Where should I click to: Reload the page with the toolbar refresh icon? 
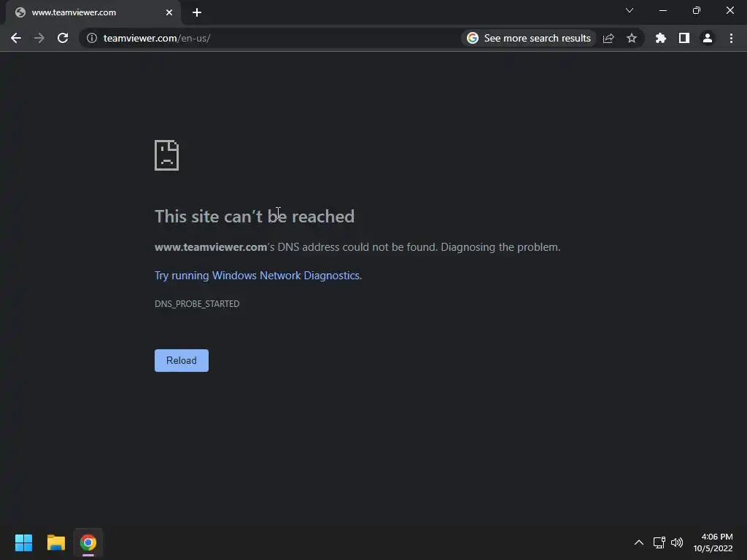63,38
